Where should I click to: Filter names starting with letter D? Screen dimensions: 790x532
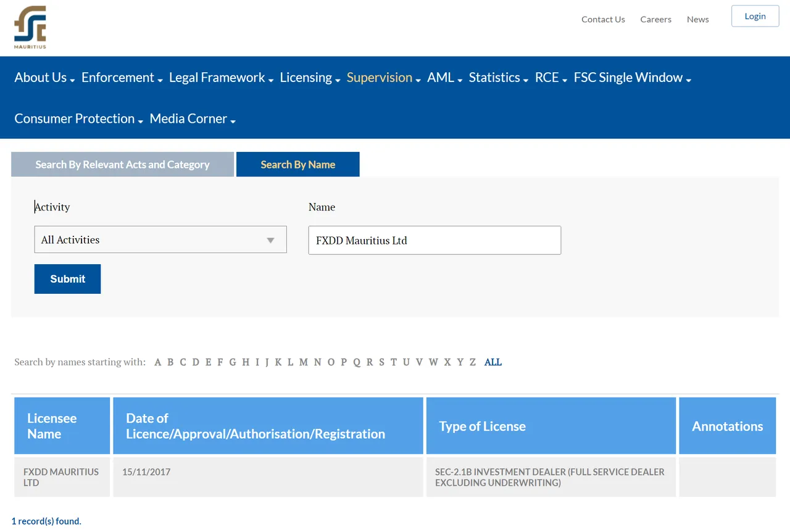(x=196, y=362)
